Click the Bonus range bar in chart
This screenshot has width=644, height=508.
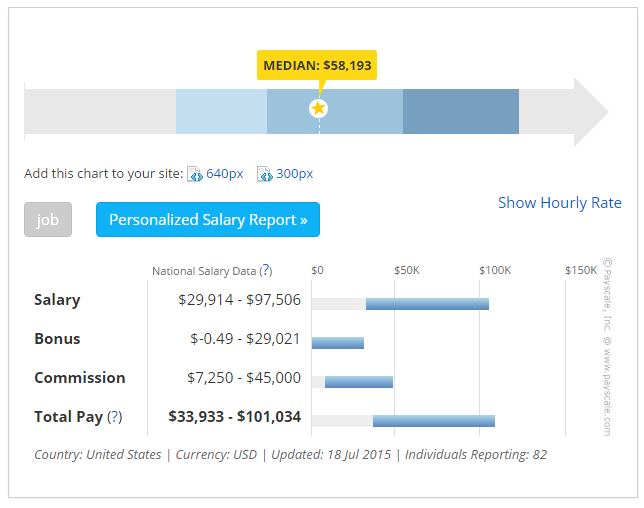point(338,343)
